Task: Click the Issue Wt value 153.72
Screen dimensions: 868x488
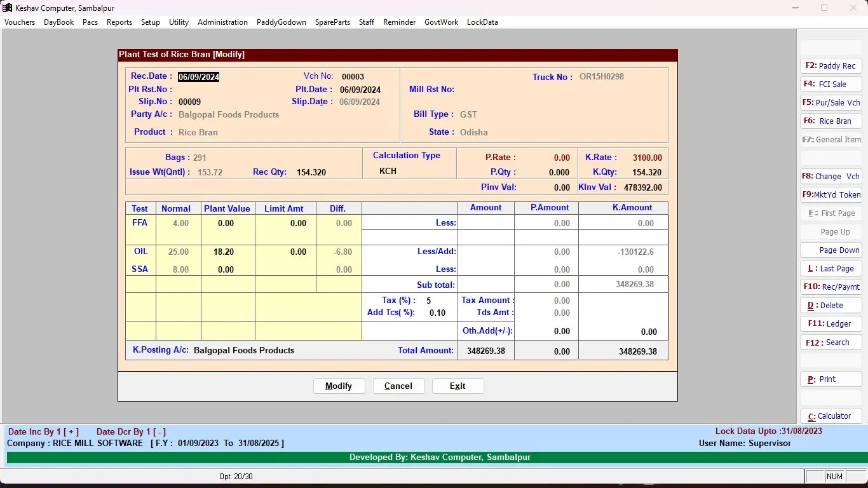Action: [x=210, y=172]
